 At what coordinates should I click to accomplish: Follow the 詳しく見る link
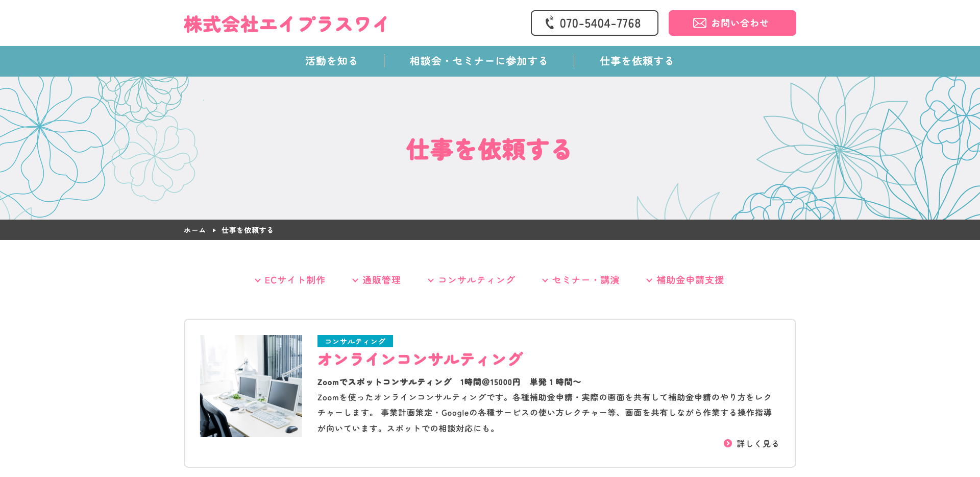click(x=757, y=444)
